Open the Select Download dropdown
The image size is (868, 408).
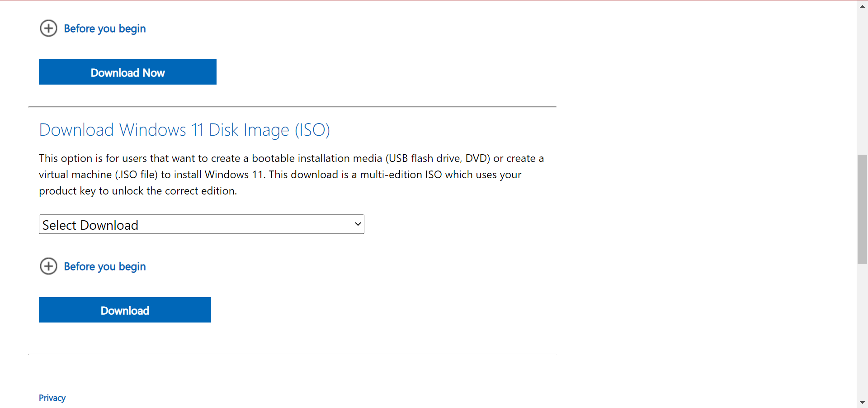coord(202,224)
